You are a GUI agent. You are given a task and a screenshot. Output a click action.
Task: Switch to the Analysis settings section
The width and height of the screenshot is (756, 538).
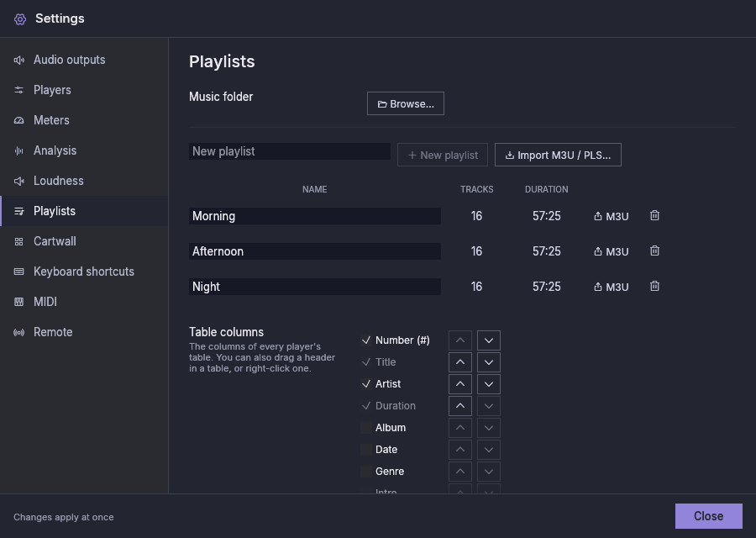click(x=84, y=151)
